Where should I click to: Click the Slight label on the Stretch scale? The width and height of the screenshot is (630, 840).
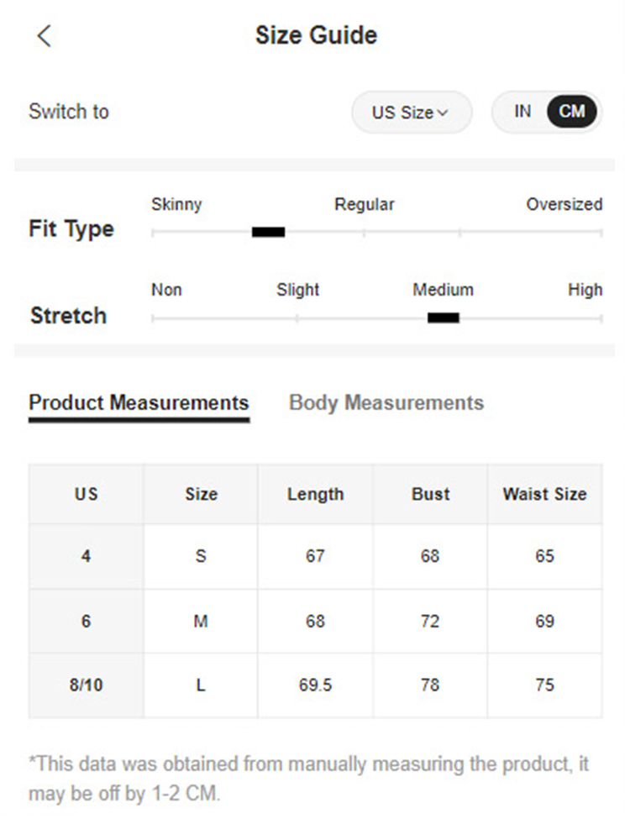click(x=297, y=290)
